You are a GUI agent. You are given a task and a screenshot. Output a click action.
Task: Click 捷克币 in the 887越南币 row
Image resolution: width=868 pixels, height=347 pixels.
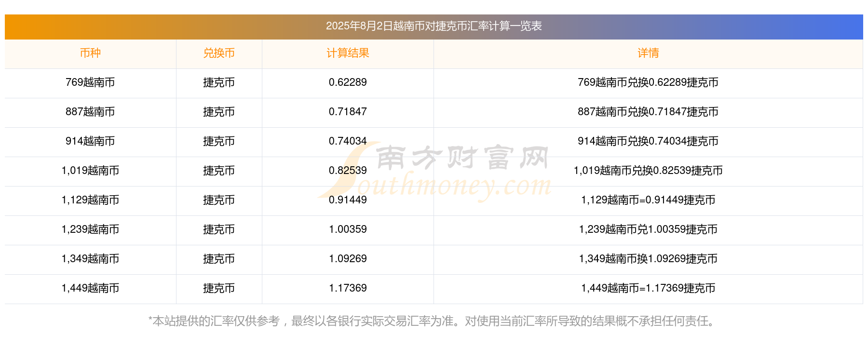219,112
